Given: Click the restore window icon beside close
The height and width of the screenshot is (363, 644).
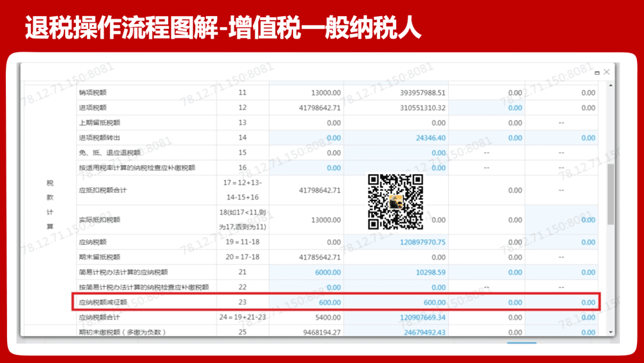Looking at the screenshot, I should coord(597,73).
